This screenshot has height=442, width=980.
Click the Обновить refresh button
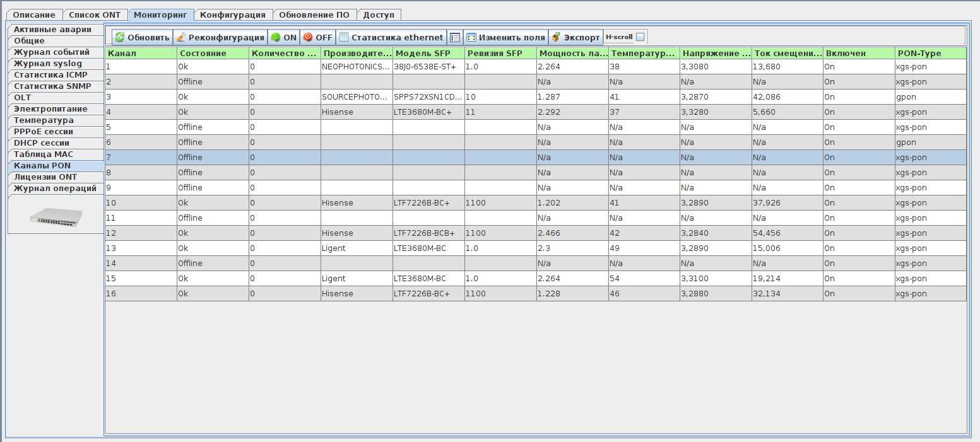142,37
